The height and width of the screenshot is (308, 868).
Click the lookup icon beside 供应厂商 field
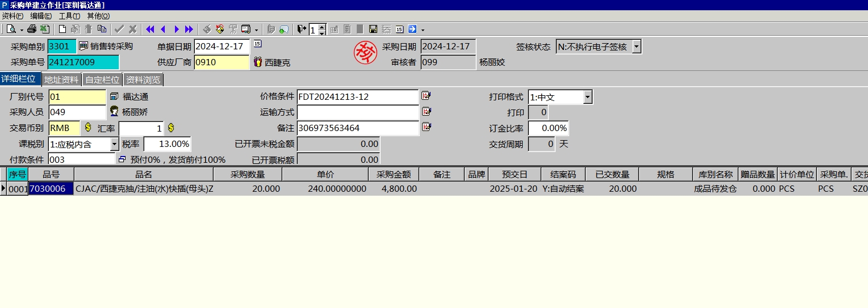[257, 62]
